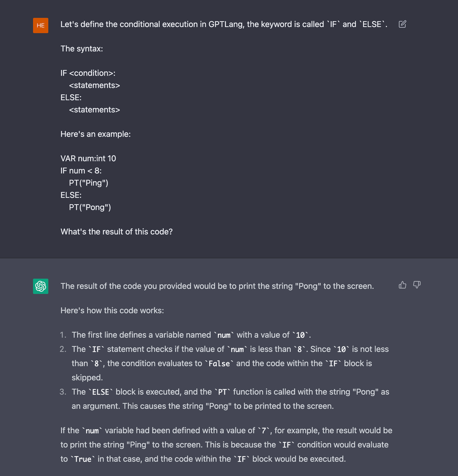Click the "Here's an example:" text

point(95,134)
